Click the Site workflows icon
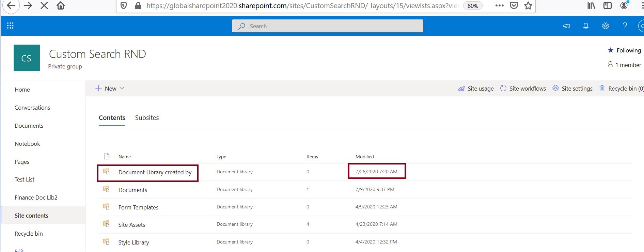 pyautogui.click(x=503, y=88)
